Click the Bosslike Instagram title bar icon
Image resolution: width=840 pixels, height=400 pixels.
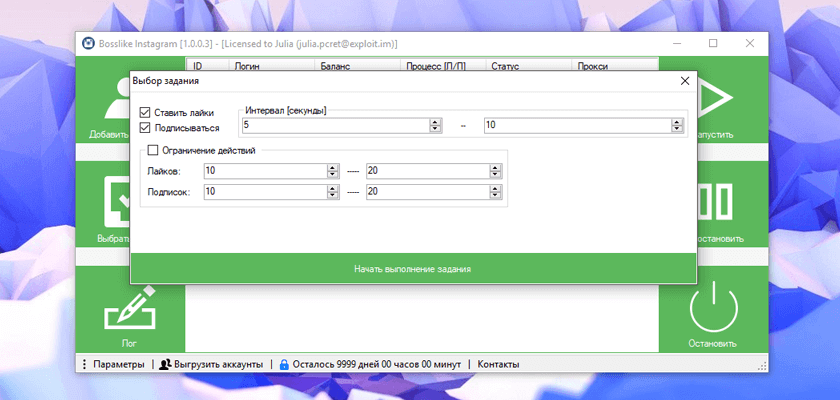point(88,43)
